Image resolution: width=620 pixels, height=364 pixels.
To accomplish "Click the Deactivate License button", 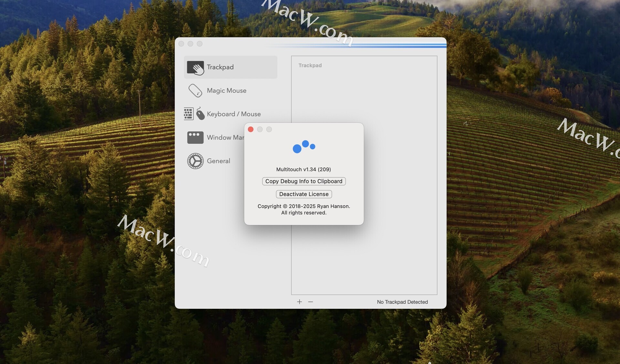I will pos(304,194).
